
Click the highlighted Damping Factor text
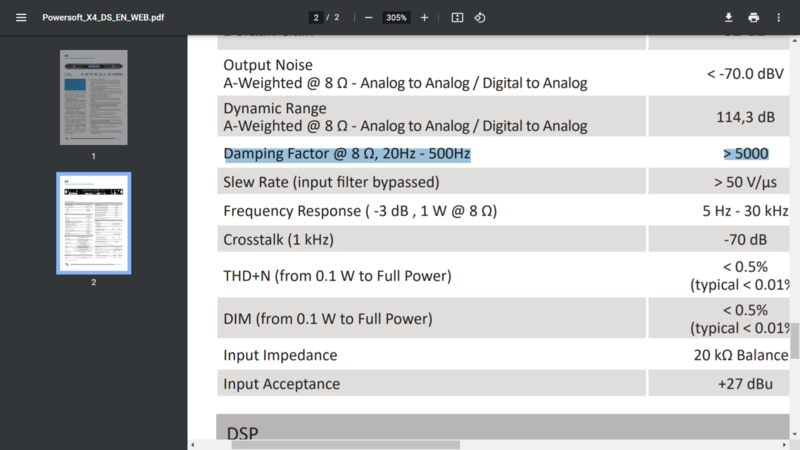tap(346, 154)
